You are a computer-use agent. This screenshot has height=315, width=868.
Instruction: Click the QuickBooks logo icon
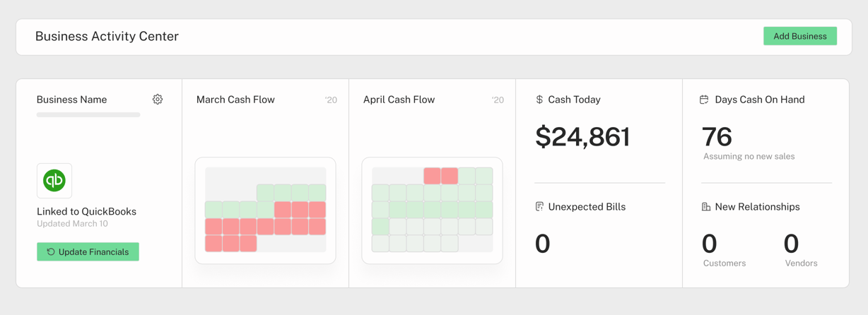click(54, 181)
